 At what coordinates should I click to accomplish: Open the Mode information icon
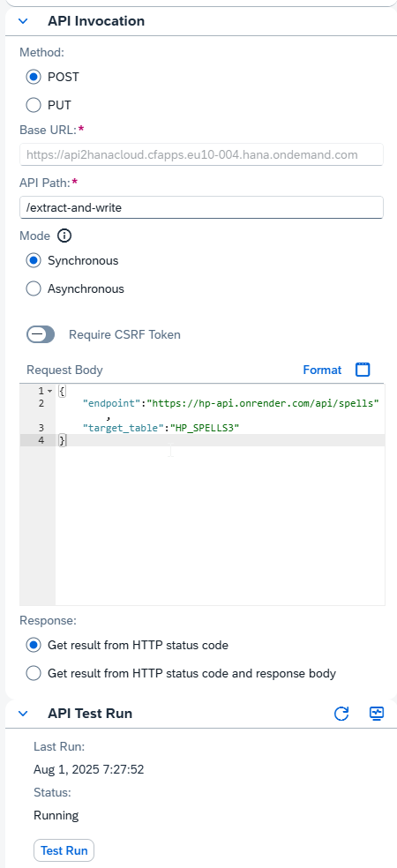[64, 236]
